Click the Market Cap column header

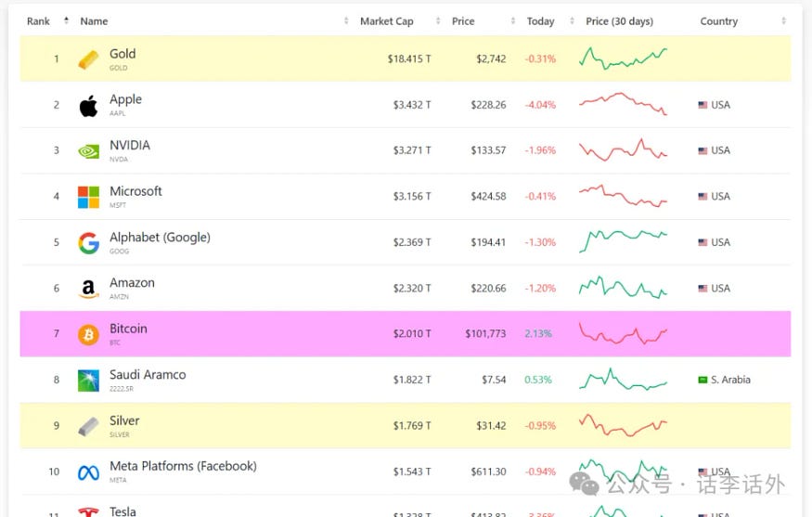(387, 21)
